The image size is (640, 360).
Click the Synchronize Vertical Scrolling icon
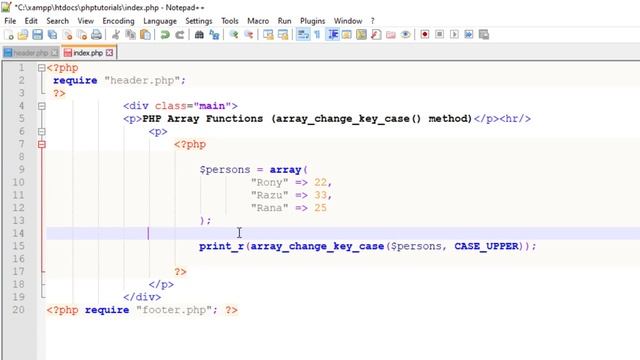[x=268, y=35]
